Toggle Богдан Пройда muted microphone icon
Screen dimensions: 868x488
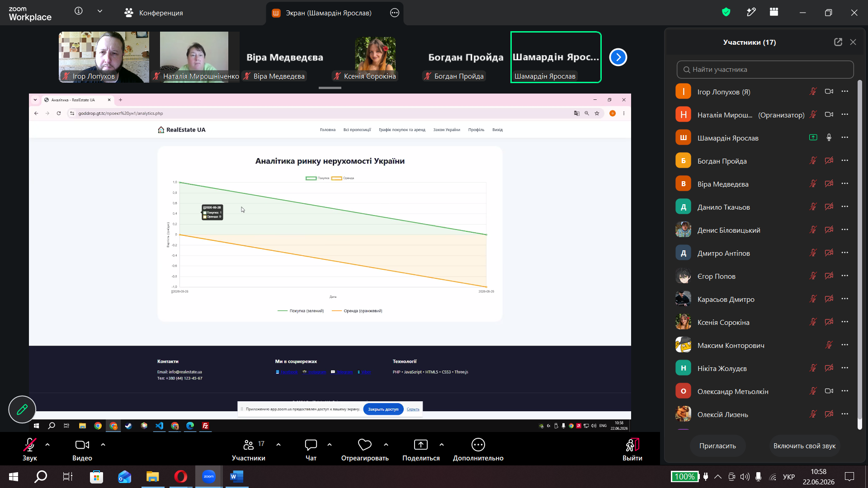(x=813, y=160)
